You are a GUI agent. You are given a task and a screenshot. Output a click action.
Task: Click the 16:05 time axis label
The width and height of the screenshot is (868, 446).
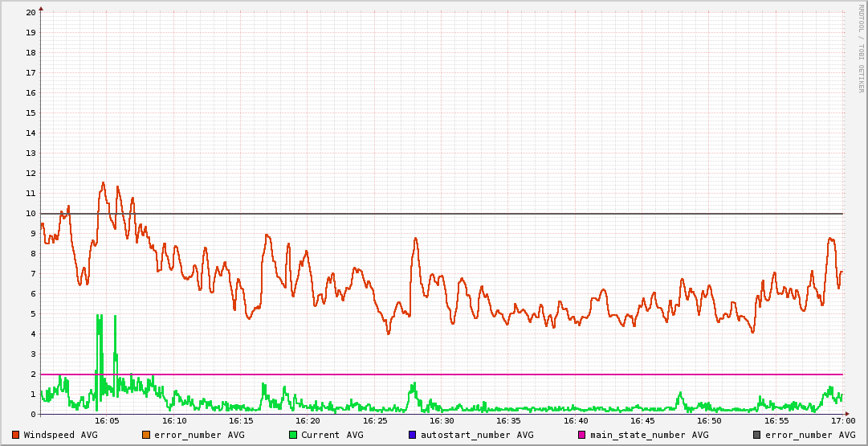coord(108,420)
